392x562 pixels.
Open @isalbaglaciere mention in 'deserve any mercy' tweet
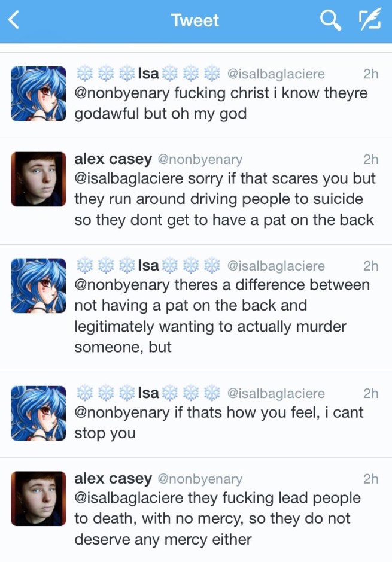129,498
